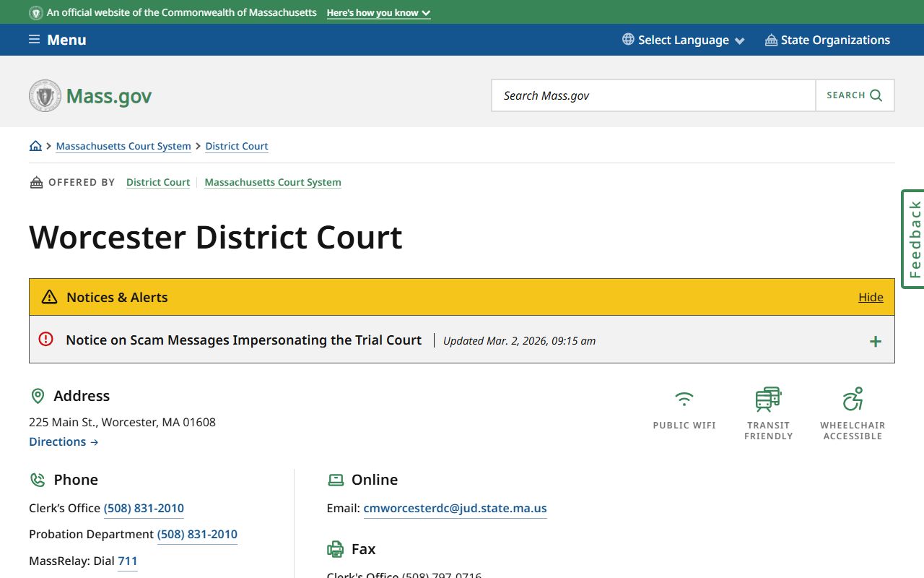Screen dimensions: 924x578
Task: Click into the Search Mass.gov field
Action: (x=653, y=95)
